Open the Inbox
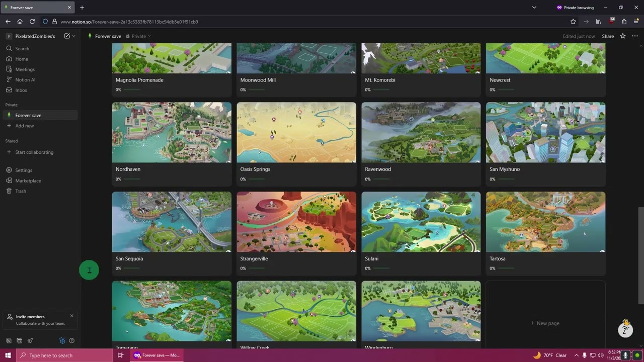 tap(40, 90)
